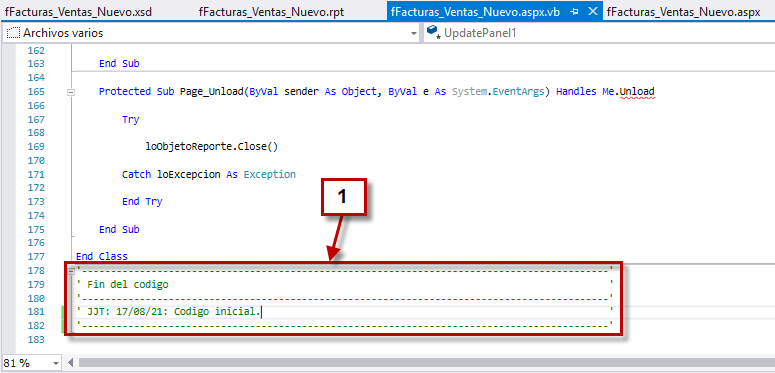The image size is (775, 373).
Task: Collapse the comment block at line 178
Action: pyautogui.click(x=71, y=271)
